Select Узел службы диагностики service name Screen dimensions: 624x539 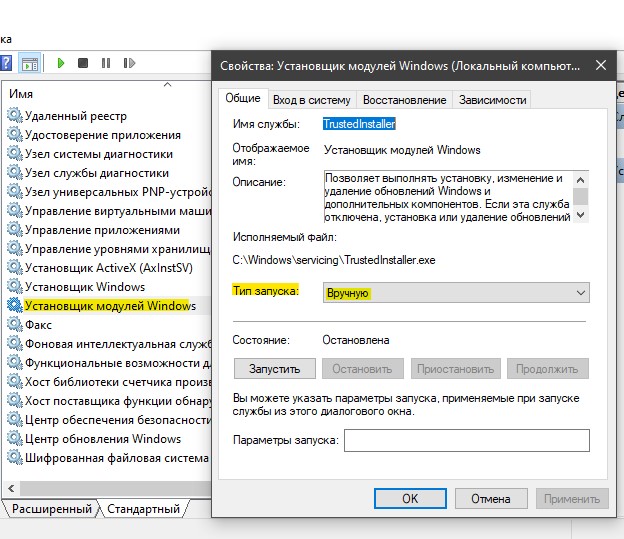(97, 173)
